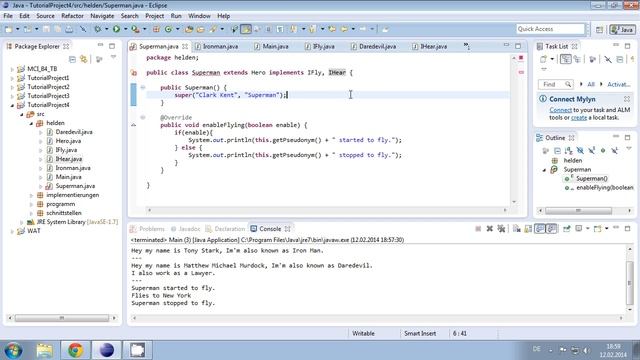Open the Refactor menu
Image resolution: width=640 pixels, height=360 pixels.
72,16
